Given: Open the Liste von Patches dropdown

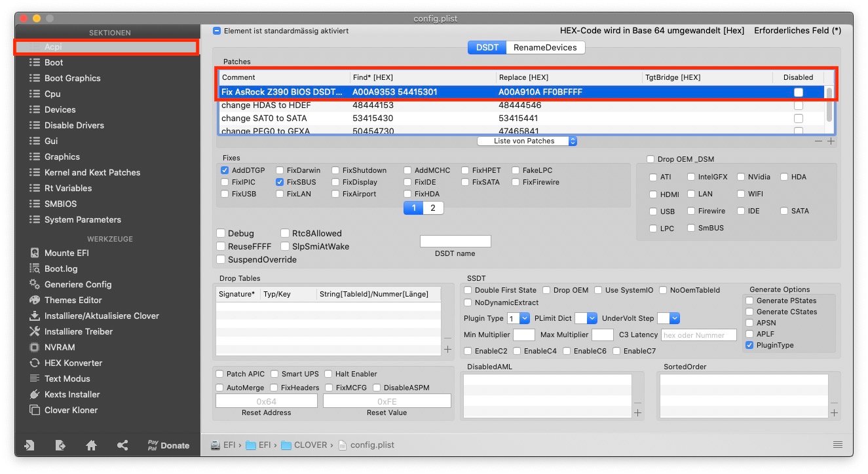Looking at the screenshot, I should (x=527, y=141).
